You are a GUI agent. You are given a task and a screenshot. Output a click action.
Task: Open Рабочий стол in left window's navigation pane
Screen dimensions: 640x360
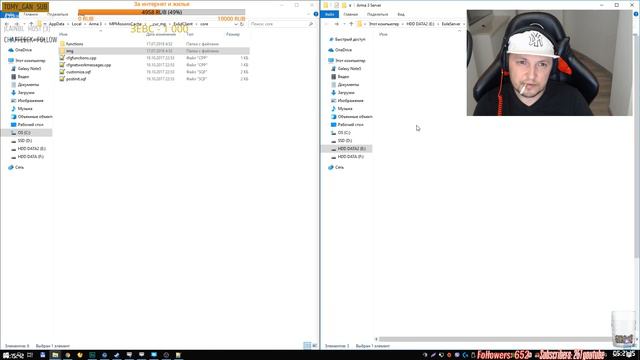click(x=31, y=124)
